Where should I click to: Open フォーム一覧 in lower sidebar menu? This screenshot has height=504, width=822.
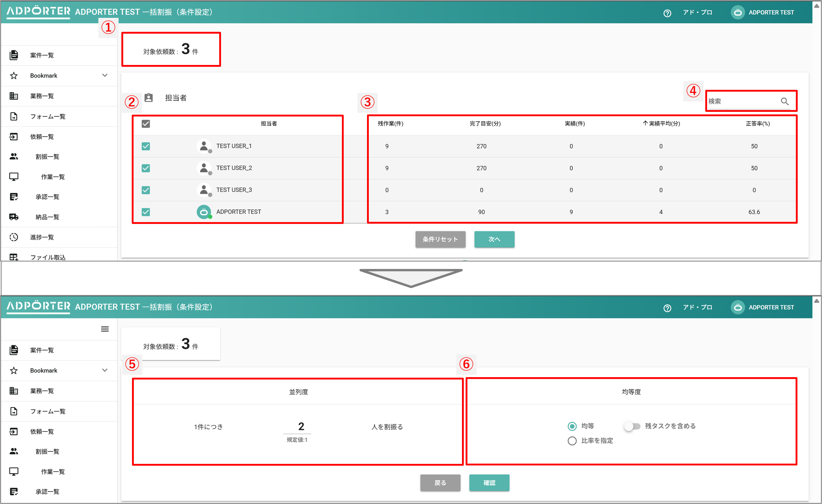coord(48,411)
